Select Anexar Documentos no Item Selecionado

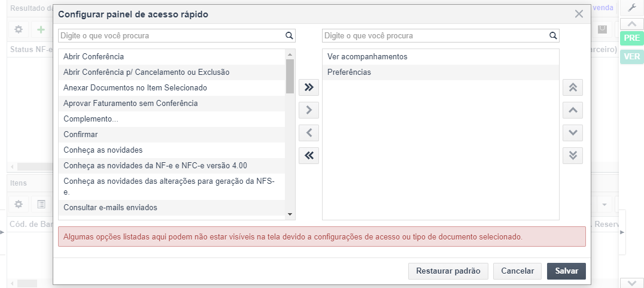172,88
